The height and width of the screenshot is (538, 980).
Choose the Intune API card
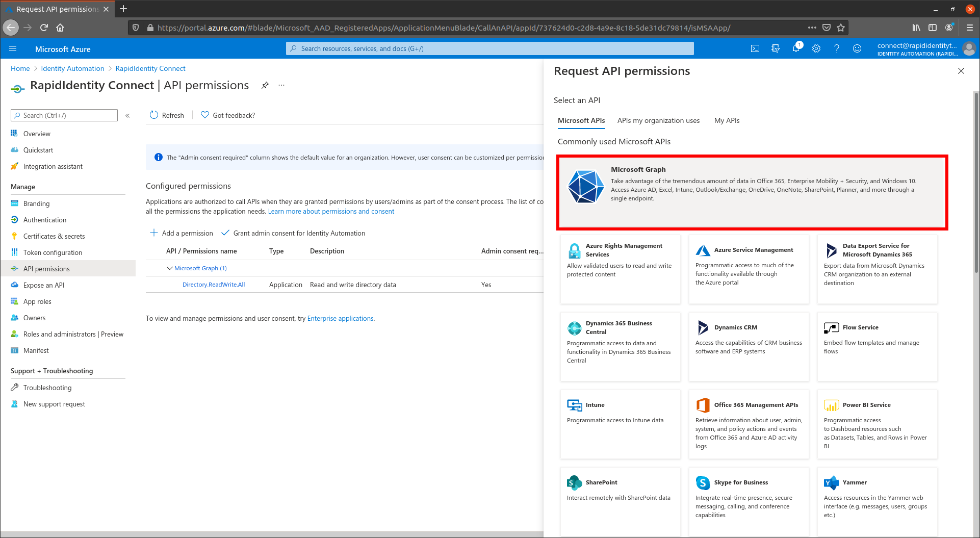pos(620,424)
